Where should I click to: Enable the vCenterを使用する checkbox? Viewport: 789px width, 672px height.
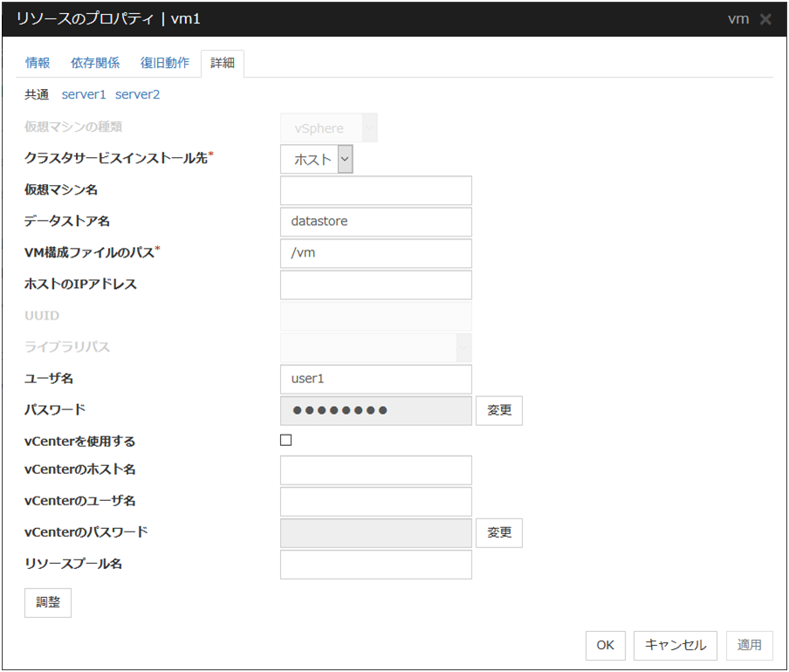286,441
